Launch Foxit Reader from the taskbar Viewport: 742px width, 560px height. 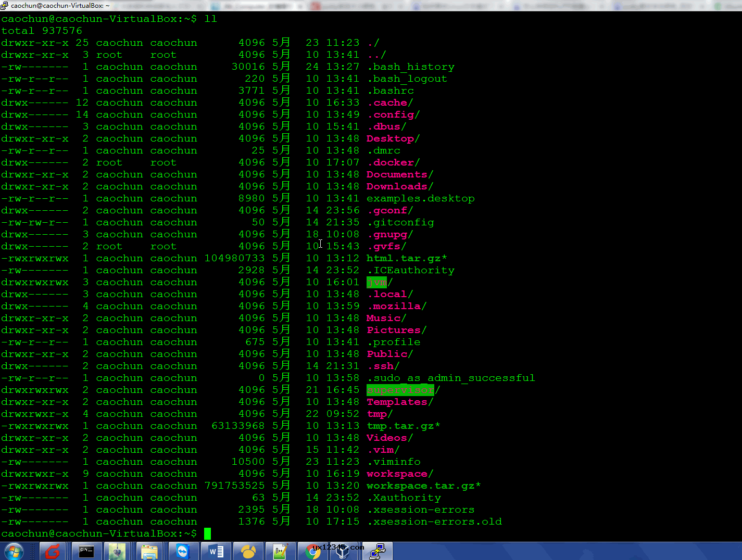click(x=53, y=551)
